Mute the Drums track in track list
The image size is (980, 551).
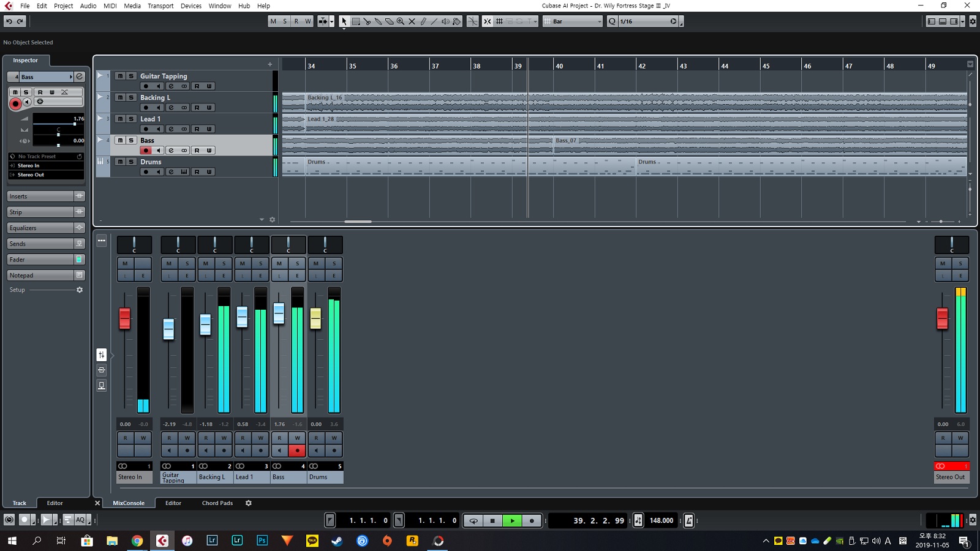[121, 162]
